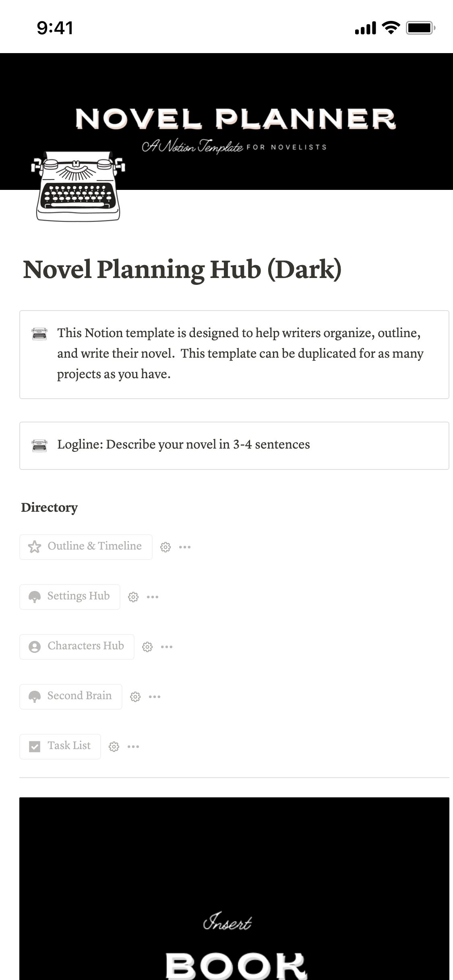Click the gear icon beside Task List
The width and height of the screenshot is (453, 980).
(114, 747)
